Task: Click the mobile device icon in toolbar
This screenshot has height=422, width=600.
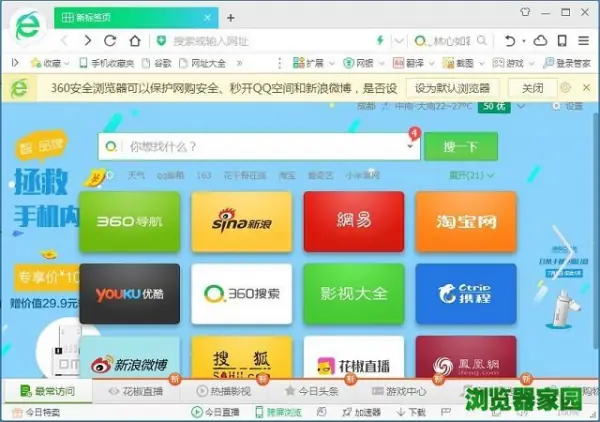Action: (x=562, y=40)
